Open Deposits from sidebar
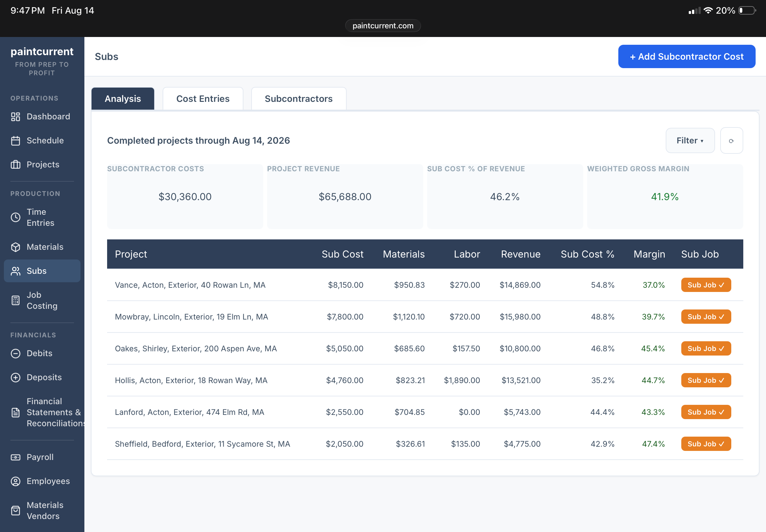 click(x=42, y=377)
